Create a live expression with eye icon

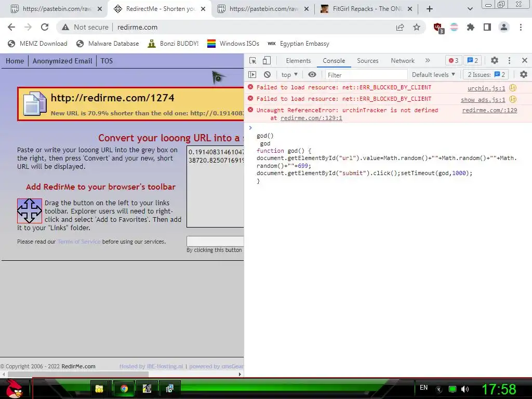point(312,75)
